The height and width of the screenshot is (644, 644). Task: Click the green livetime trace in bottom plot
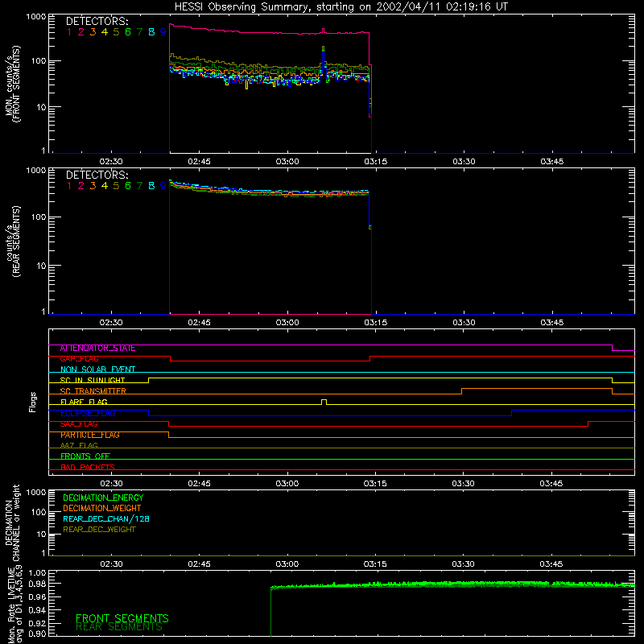(x=452, y=584)
